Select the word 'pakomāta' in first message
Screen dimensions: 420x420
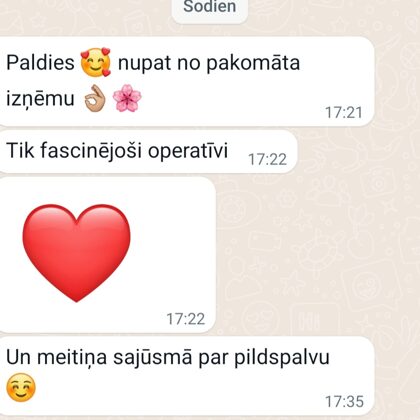coord(253,63)
